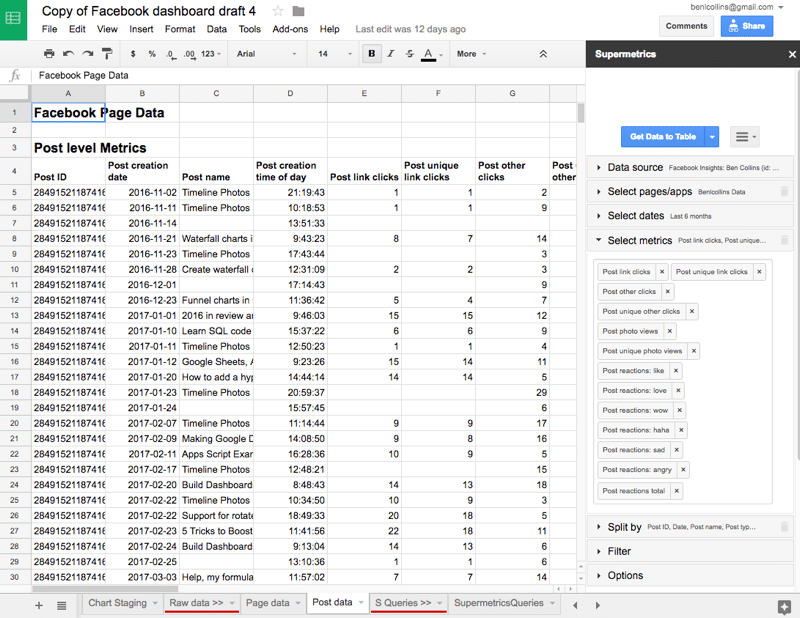Remove the Post link clicks metric

pos(662,271)
